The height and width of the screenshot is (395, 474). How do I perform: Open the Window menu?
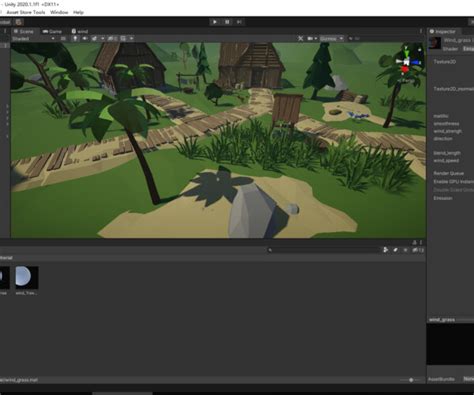[x=59, y=12]
